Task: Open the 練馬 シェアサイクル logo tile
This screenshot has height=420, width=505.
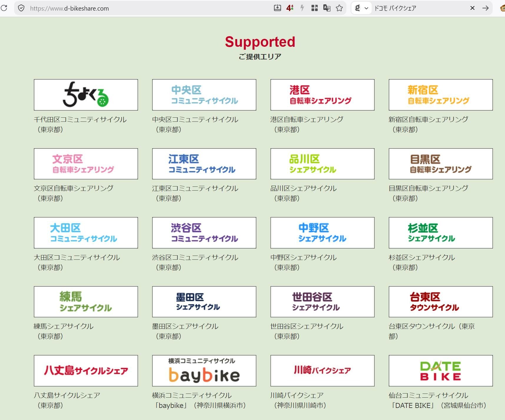Action: click(x=86, y=302)
